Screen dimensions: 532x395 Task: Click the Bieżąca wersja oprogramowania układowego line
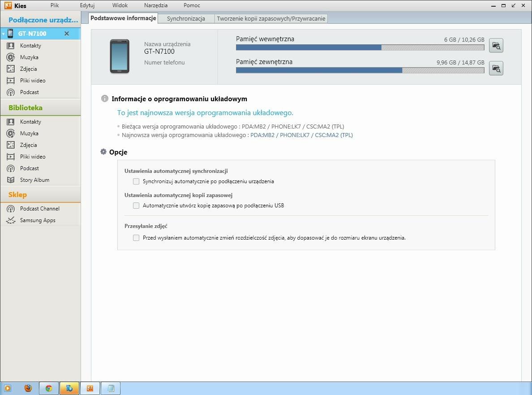[x=233, y=127]
